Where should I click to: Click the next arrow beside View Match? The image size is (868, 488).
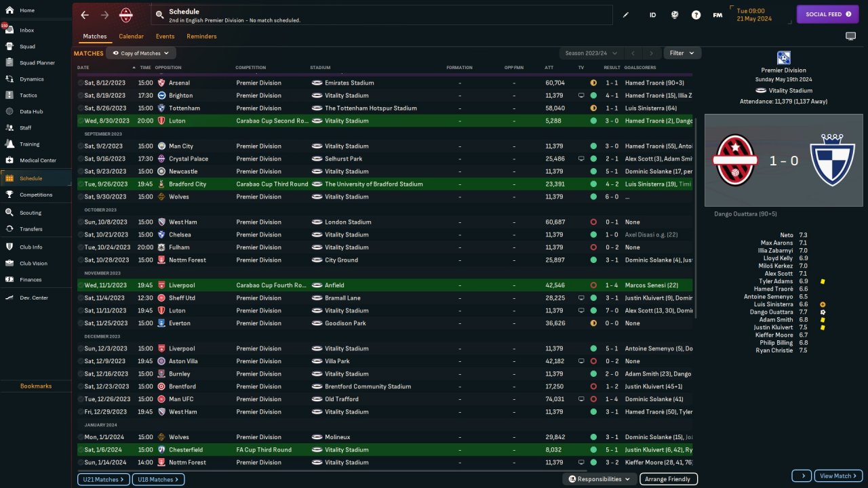802,476
